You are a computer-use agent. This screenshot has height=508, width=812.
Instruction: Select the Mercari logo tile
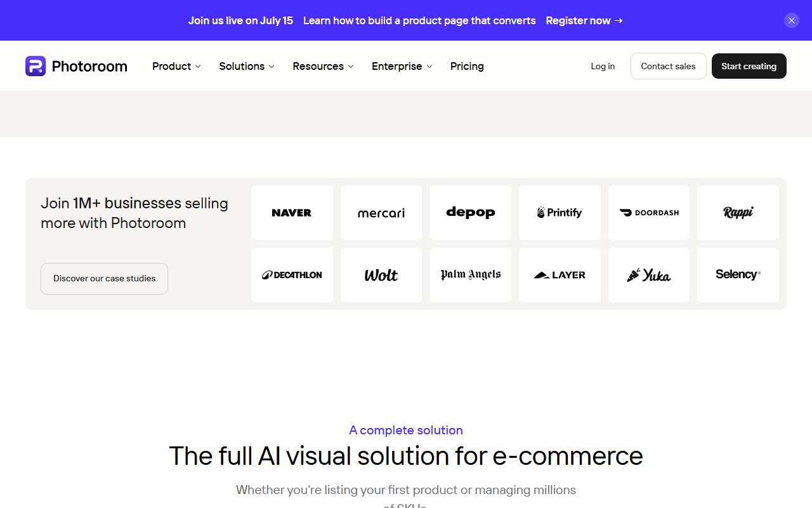click(x=381, y=213)
